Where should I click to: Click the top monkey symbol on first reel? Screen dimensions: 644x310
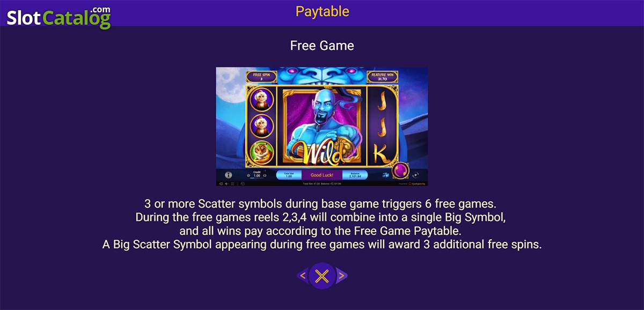[x=261, y=99]
